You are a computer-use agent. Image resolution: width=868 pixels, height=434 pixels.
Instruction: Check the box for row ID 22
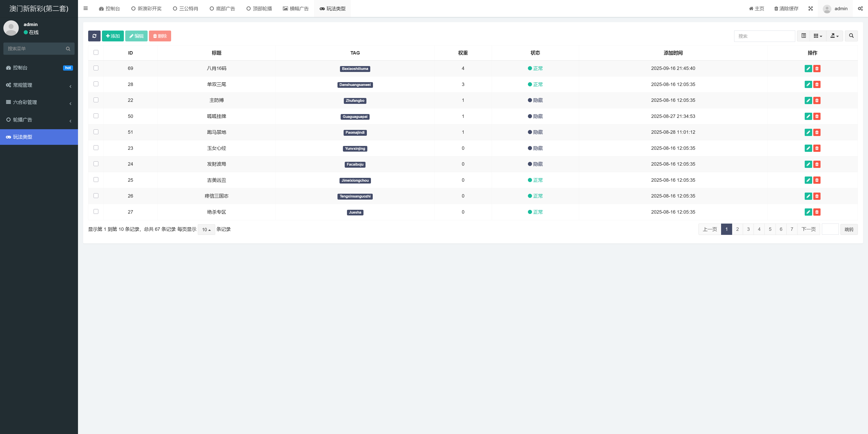(96, 100)
